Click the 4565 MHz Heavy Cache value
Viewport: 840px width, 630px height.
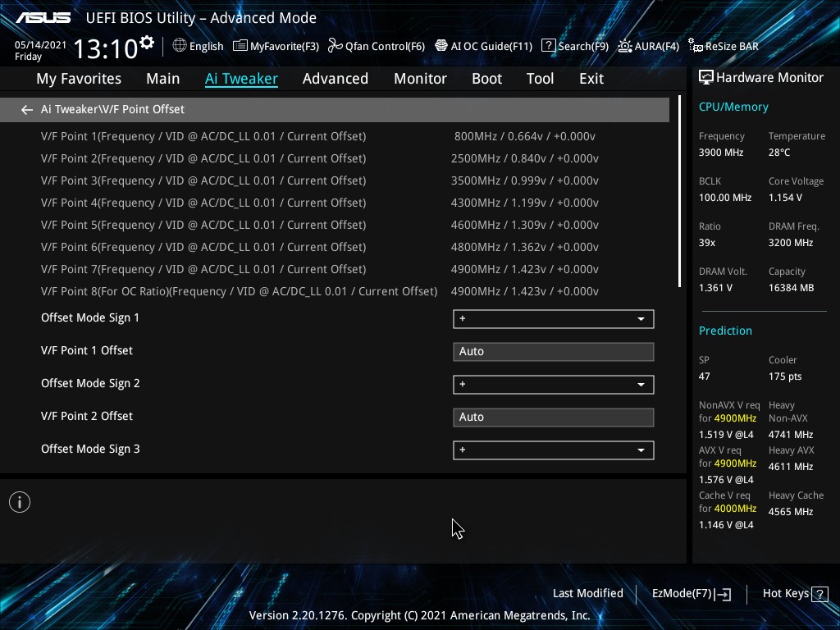click(x=791, y=512)
